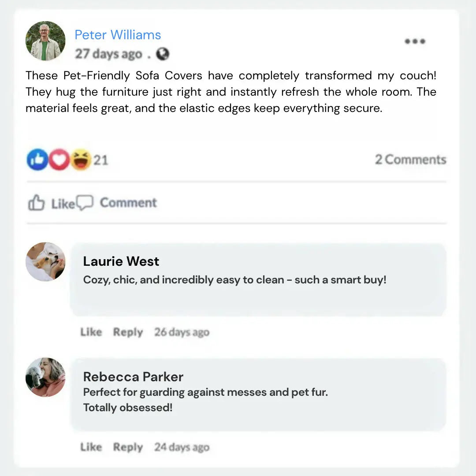The image size is (476, 476).
Task: Click the laughing emoji reaction icon
Action: pyautogui.click(x=81, y=160)
